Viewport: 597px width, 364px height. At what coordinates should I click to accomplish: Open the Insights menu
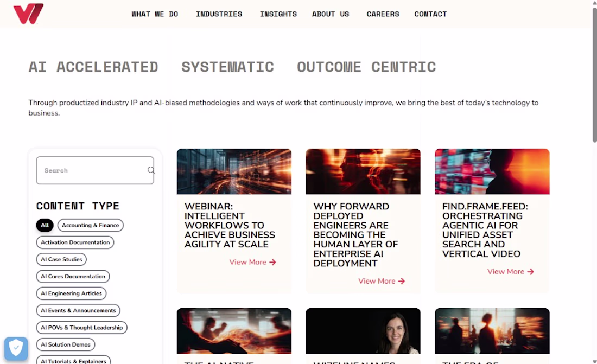click(x=278, y=14)
